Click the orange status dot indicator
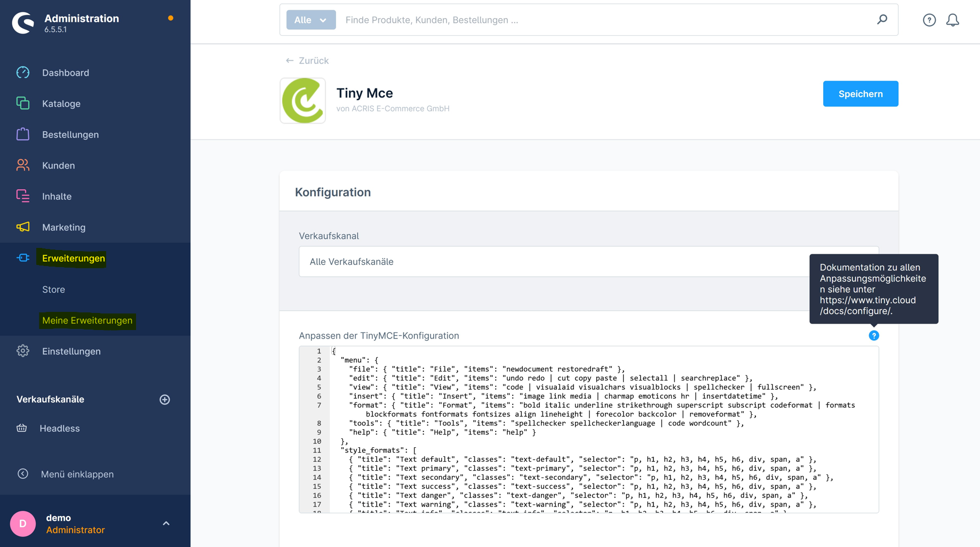This screenshot has width=980, height=547. click(x=171, y=18)
